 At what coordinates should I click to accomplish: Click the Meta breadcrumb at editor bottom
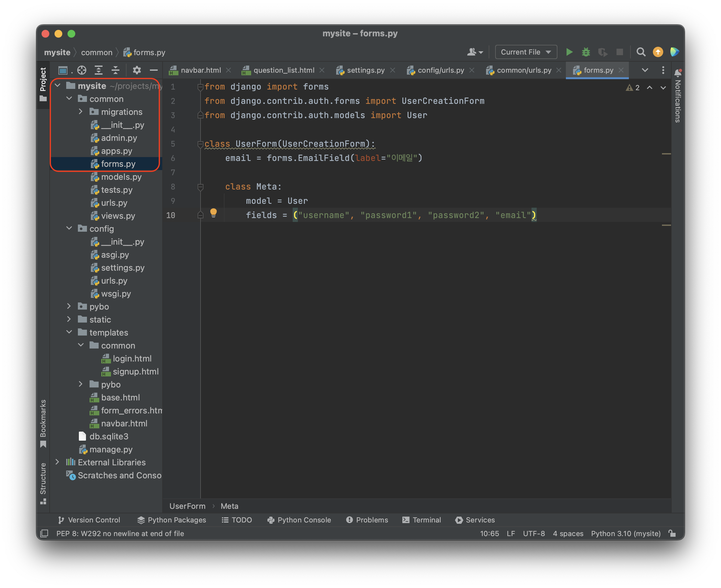(x=229, y=506)
